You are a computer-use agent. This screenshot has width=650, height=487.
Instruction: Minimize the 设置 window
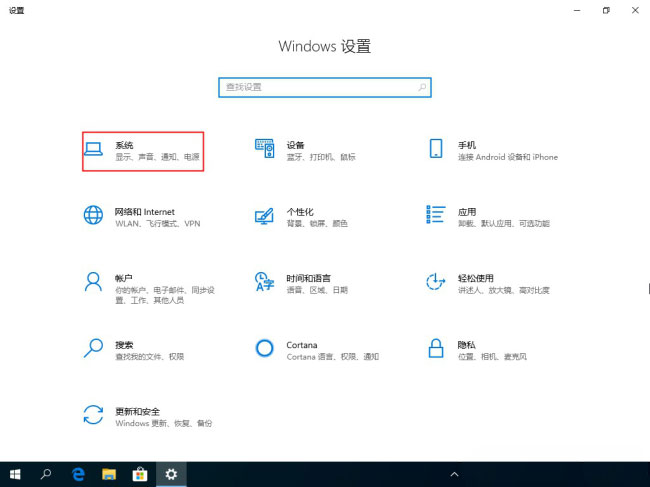pos(577,10)
